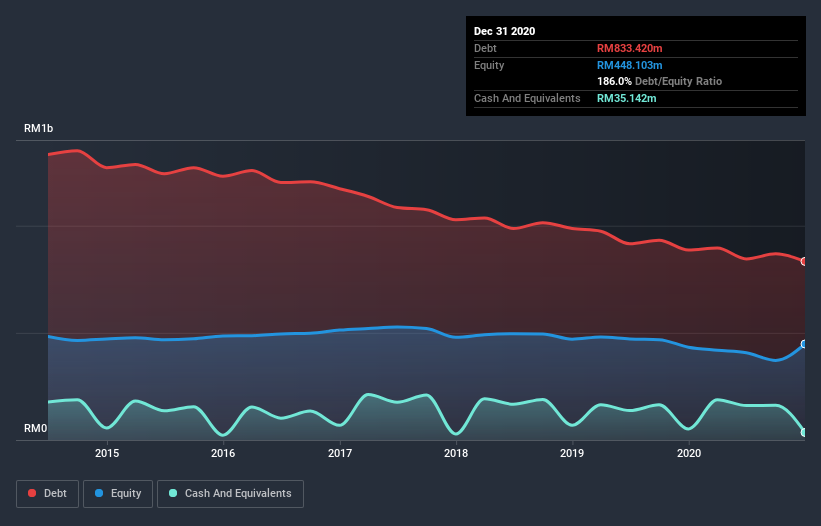Toggle the Equity legend button

(x=118, y=494)
